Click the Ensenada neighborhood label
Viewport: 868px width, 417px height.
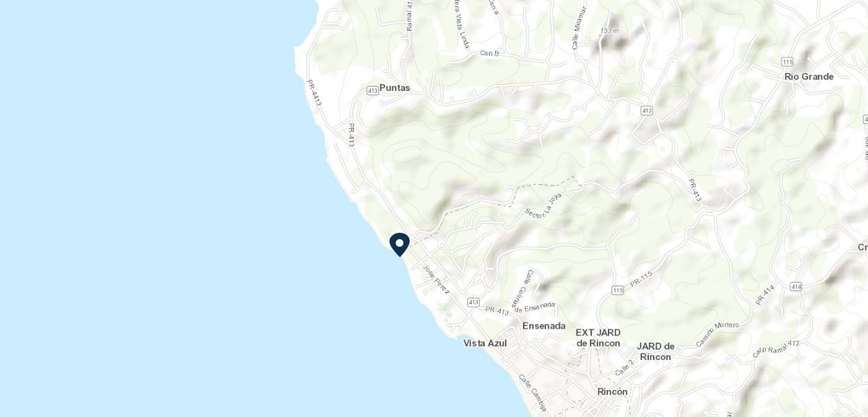pos(544,326)
